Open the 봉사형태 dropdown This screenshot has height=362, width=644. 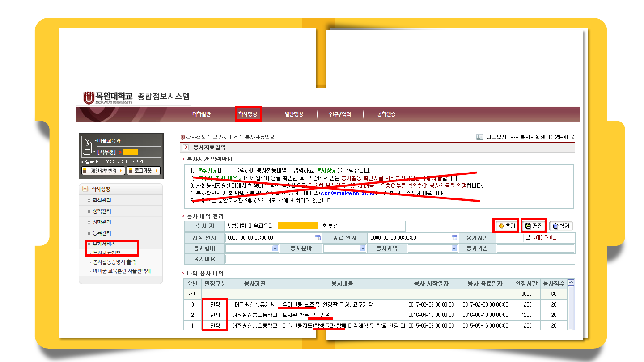(275, 248)
